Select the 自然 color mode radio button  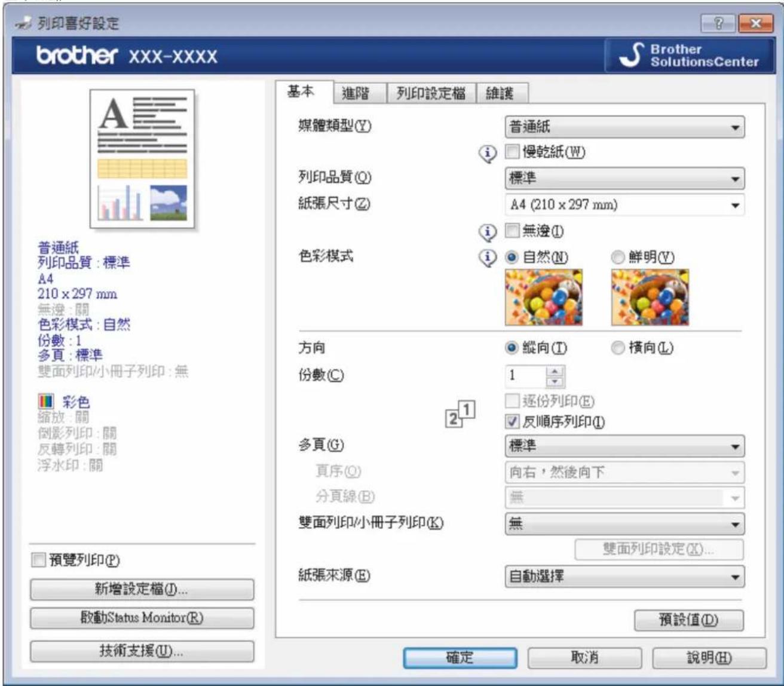[512, 258]
